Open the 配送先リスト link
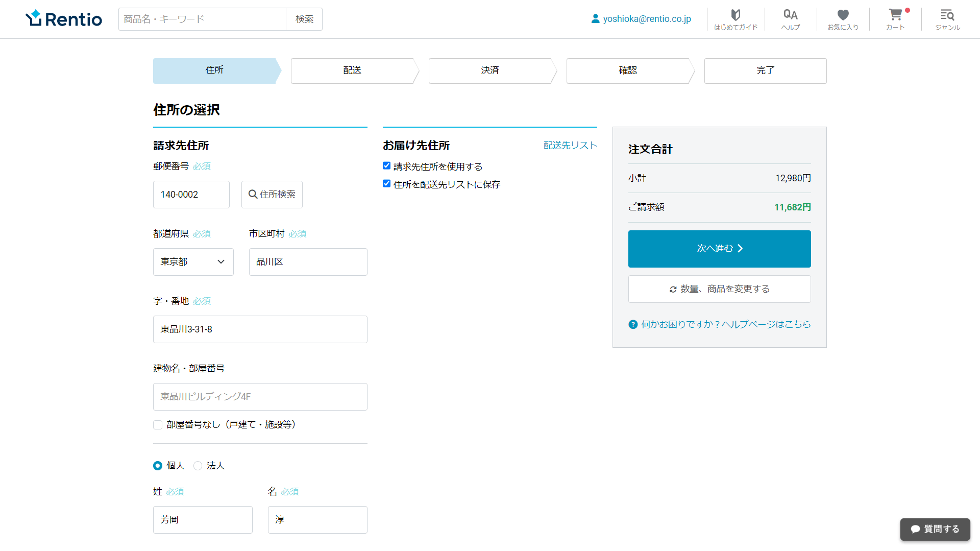Viewport: 980px width, 551px height. (x=570, y=146)
